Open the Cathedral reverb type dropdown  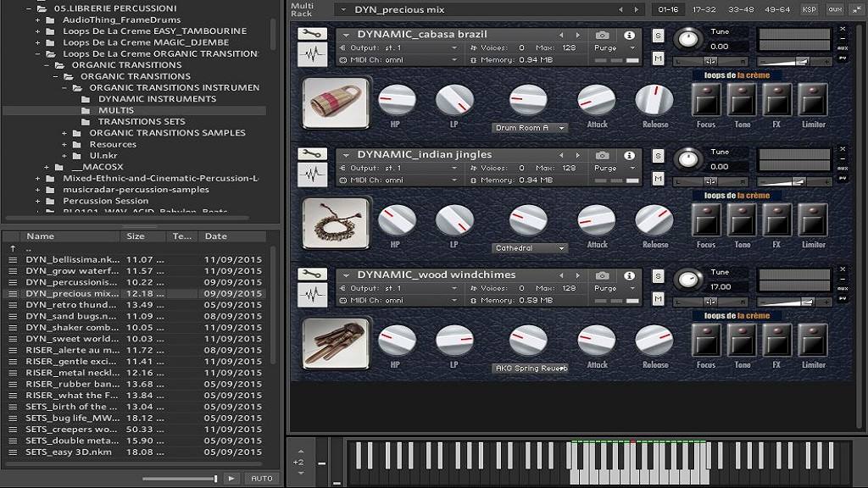point(530,248)
